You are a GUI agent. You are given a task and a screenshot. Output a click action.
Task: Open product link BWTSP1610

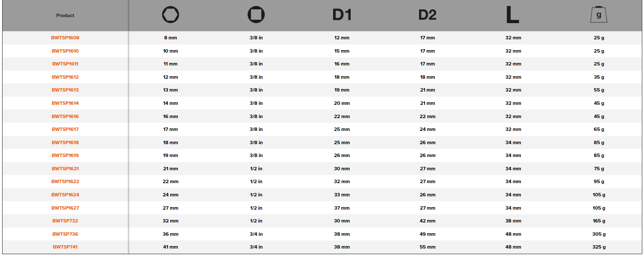pyautogui.click(x=65, y=51)
